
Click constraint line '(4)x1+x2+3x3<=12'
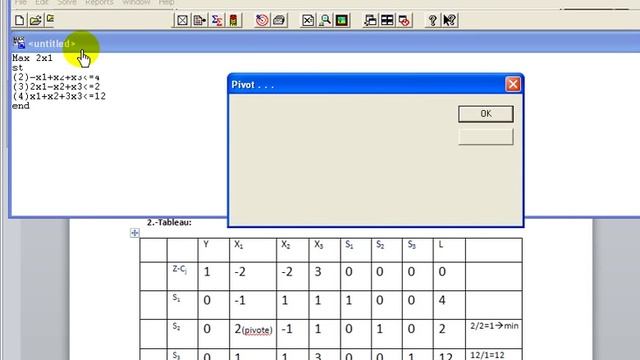(59, 96)
